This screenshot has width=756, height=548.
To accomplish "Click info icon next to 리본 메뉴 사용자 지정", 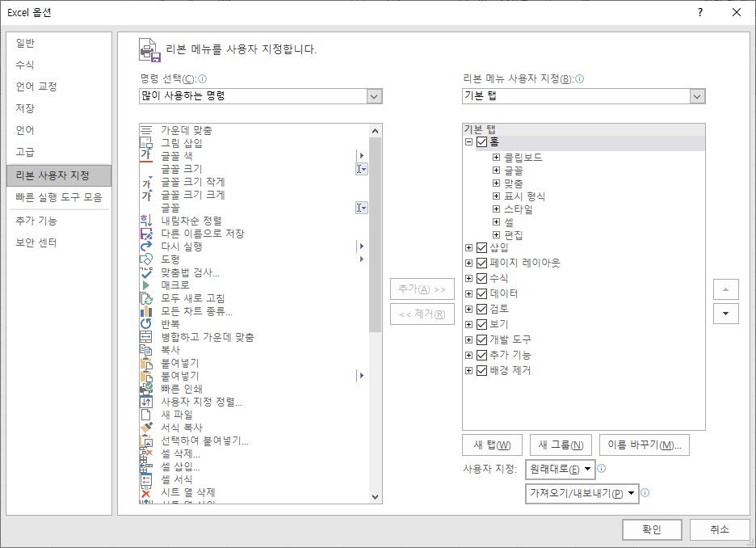I will tap(580, 78).
